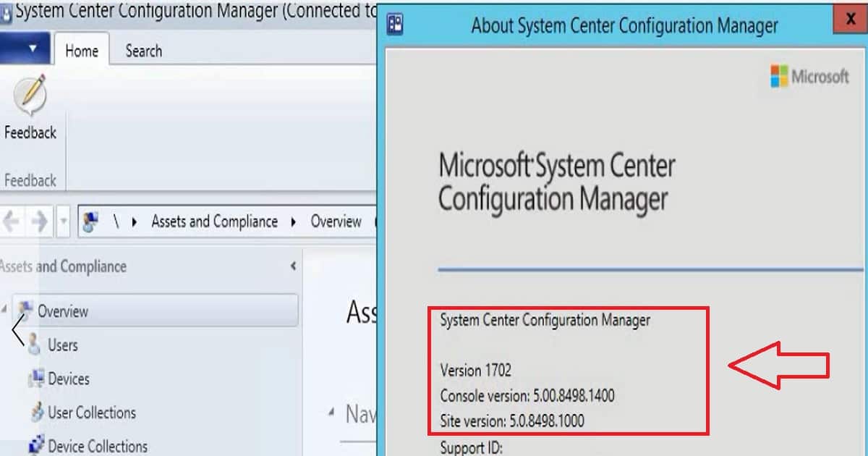Screen dimensions: 868x456
Task: Collapse the Navigation section triangle
Action: [331, 413]
